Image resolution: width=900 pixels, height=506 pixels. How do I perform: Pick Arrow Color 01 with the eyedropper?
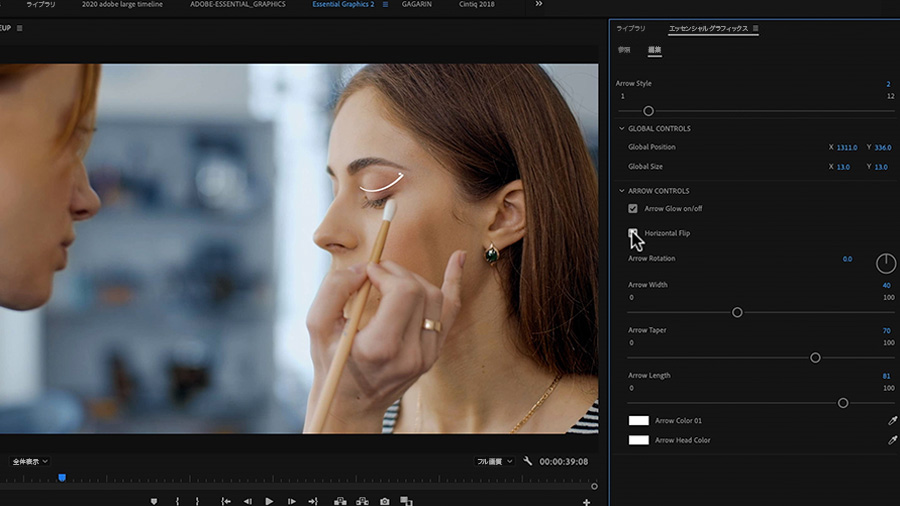click(x=892, y=421)
